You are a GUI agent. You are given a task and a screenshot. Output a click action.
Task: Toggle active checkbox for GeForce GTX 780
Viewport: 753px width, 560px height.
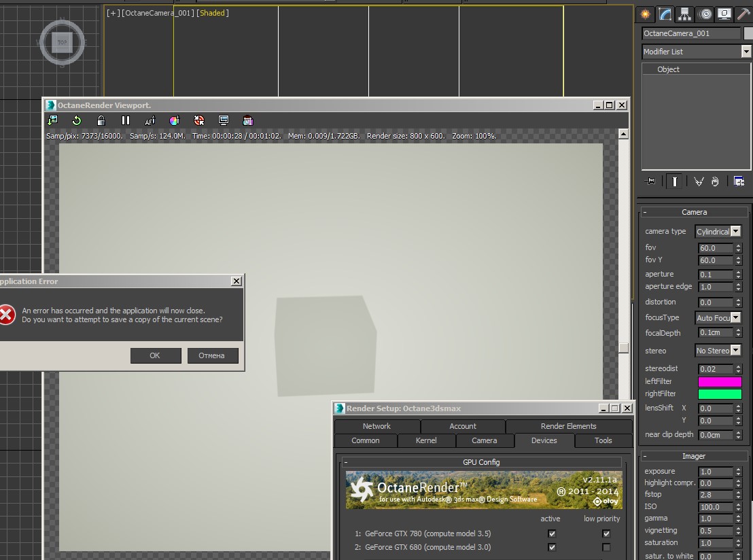tap(552, 533)
